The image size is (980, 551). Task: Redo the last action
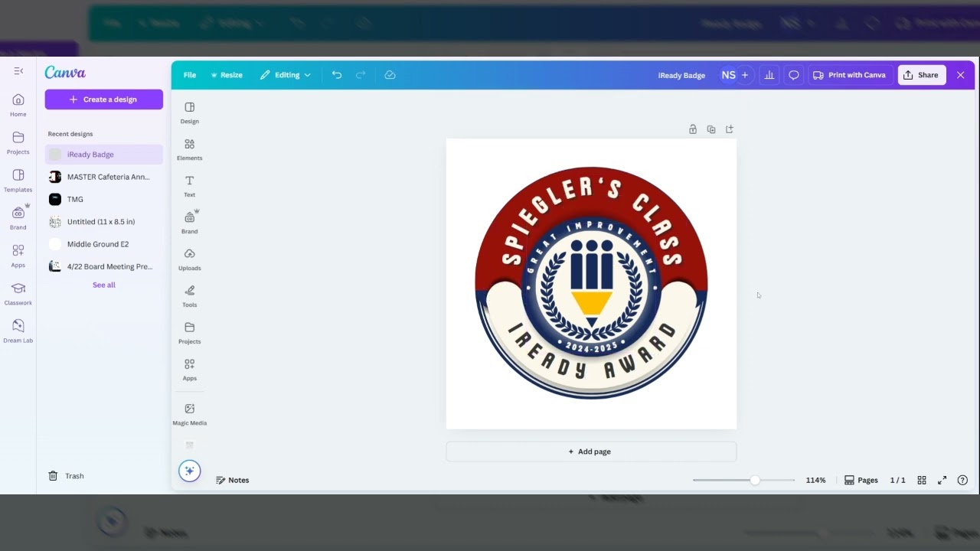(361, 75)
